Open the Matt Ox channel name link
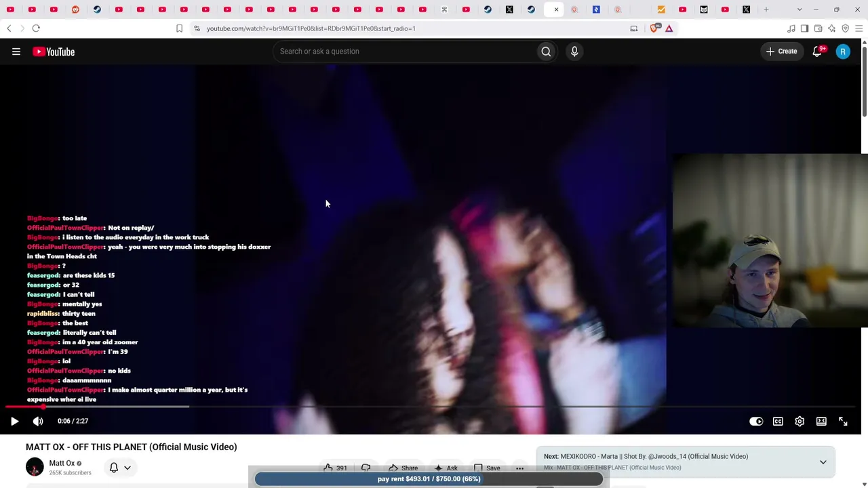The image size is (868, 488). pos(62,464)
